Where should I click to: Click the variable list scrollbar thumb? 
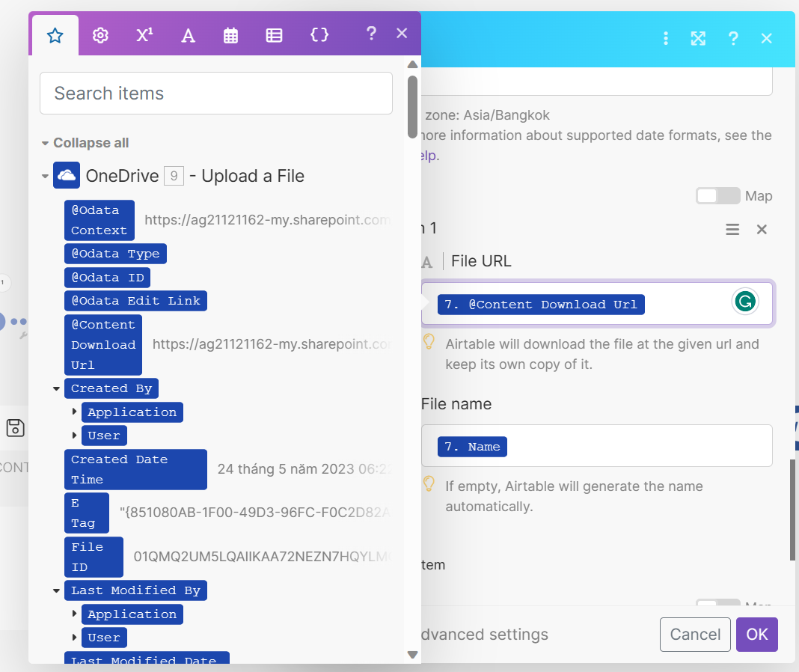413,106
